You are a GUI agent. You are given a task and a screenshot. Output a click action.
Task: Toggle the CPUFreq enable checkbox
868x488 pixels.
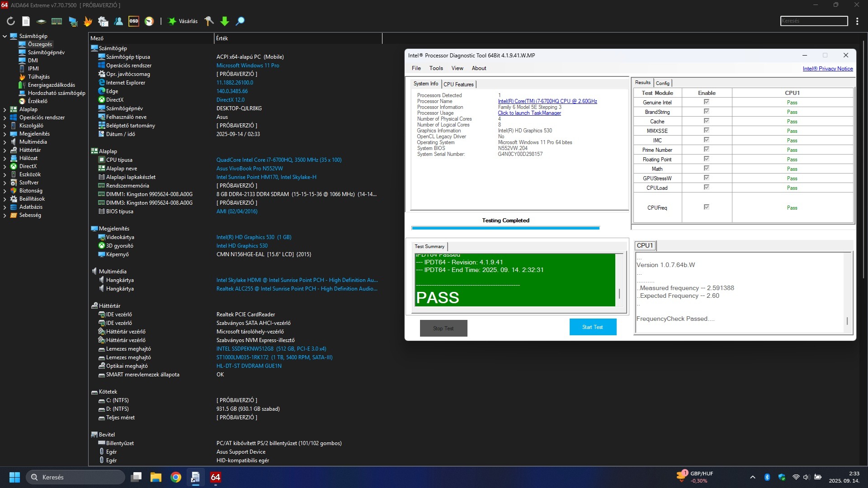pyautogui.click(x=706, y=207)
